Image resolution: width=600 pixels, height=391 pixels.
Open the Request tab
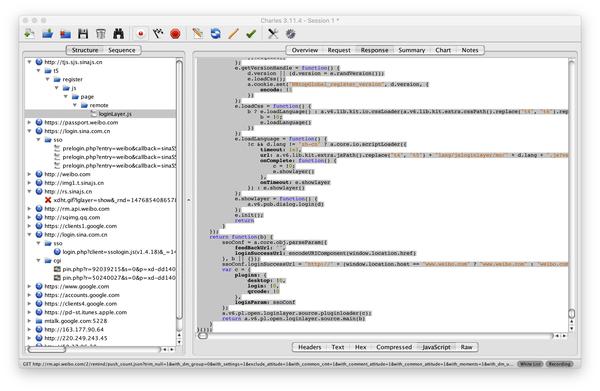tap(339, 50)
